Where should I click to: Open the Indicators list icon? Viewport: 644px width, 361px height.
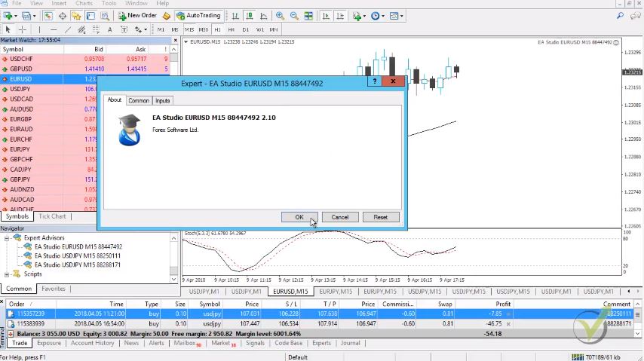click(357, 16)
